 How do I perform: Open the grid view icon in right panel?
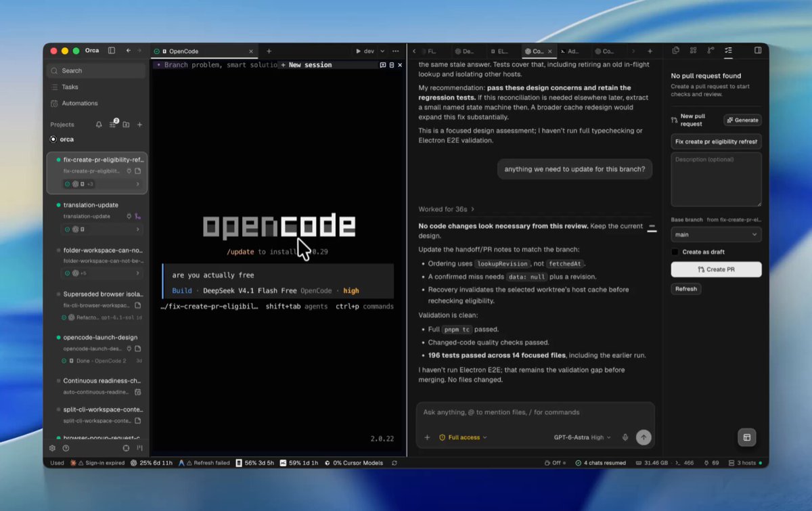coord(693,51)
